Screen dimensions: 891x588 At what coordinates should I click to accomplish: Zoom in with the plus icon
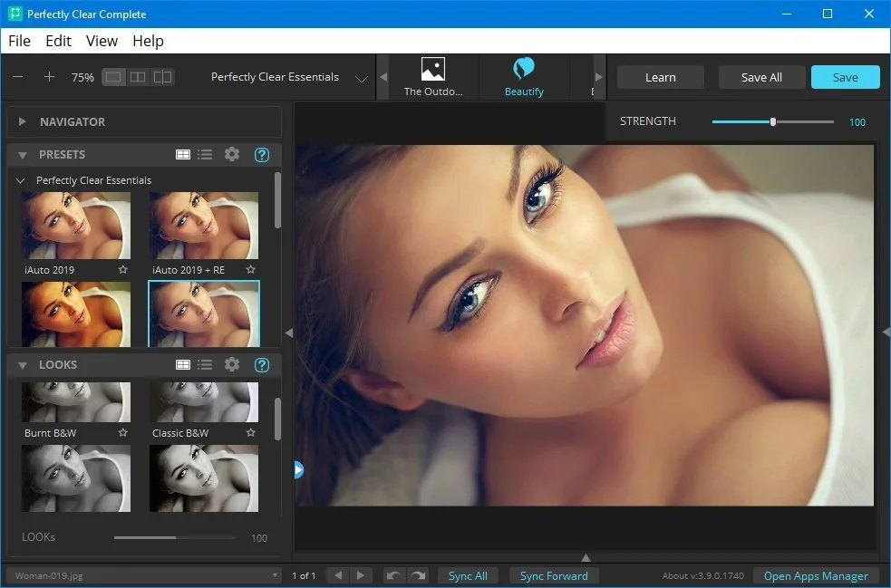50,77
